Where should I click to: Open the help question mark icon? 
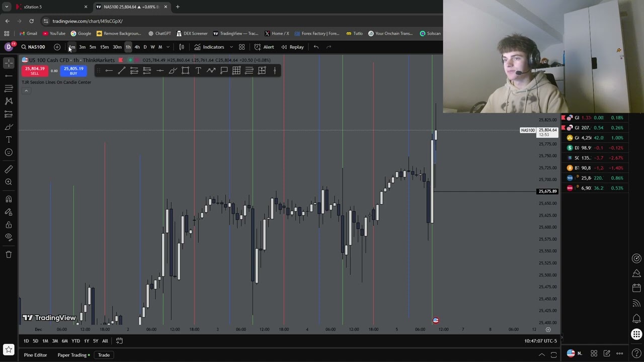(x=636, y=353)
